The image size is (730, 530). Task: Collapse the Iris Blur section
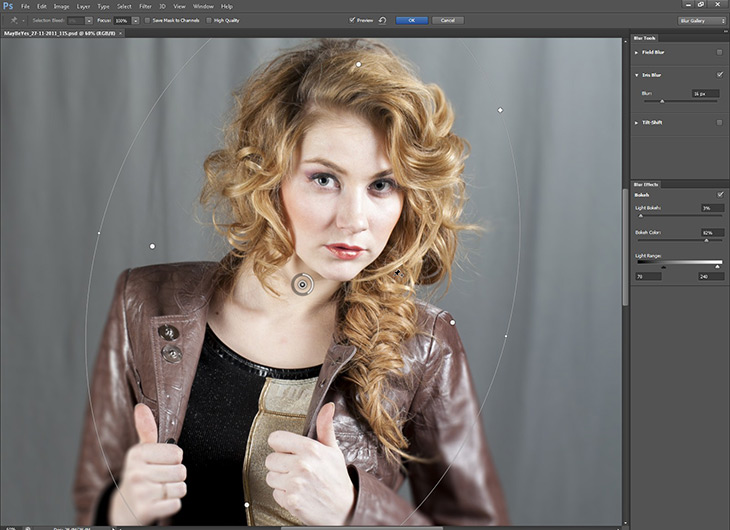click(x=636, y=75)
